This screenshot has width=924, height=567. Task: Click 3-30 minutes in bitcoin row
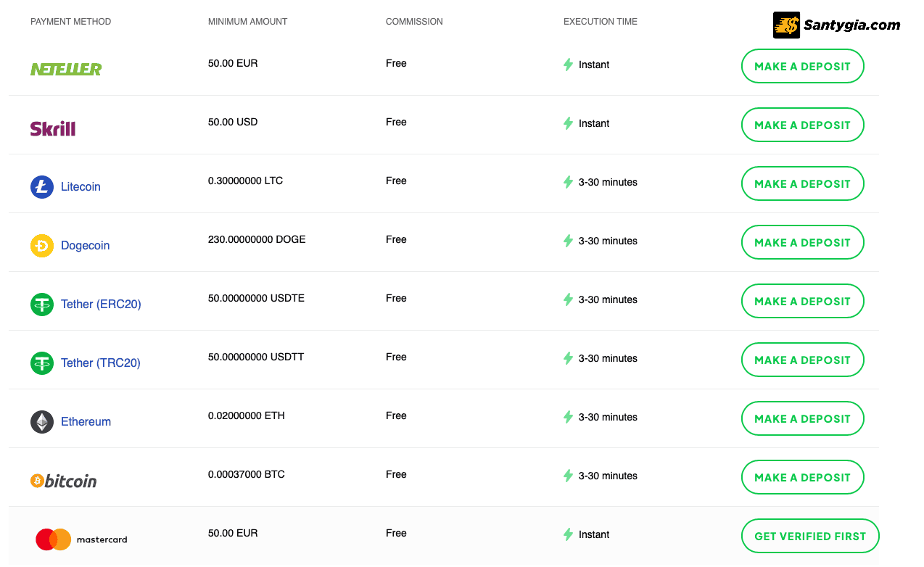tap(608, 476)
